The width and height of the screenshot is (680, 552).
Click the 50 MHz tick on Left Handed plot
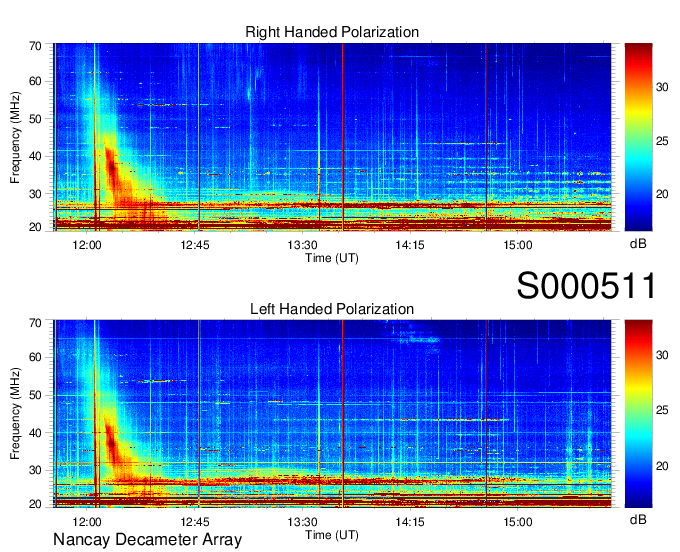point(35,395)
